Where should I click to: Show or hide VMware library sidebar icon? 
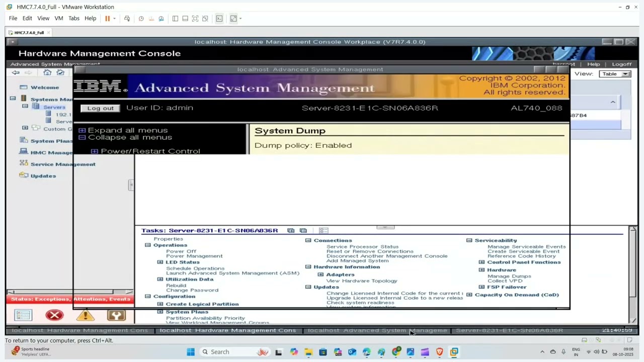pos(175,19)
